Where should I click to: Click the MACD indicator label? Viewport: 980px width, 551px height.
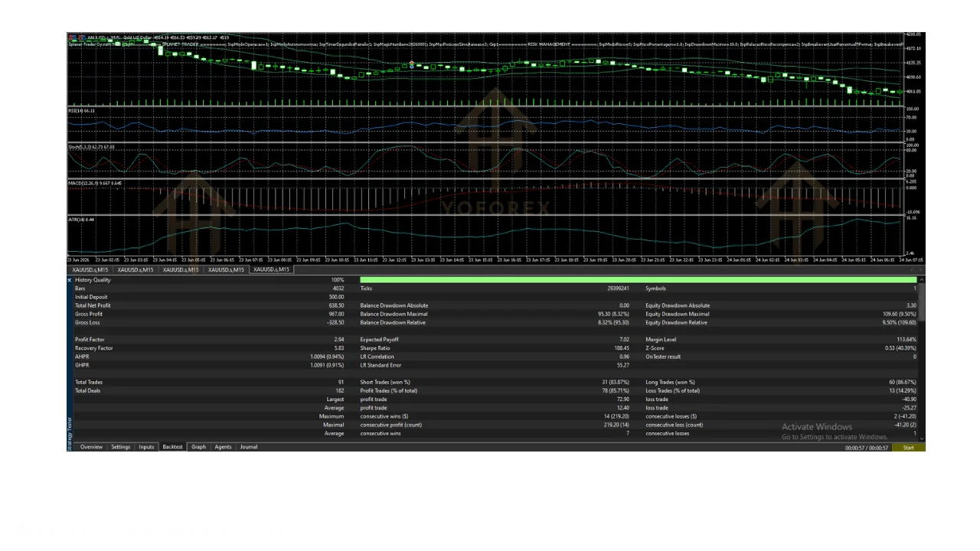[95, 183]
